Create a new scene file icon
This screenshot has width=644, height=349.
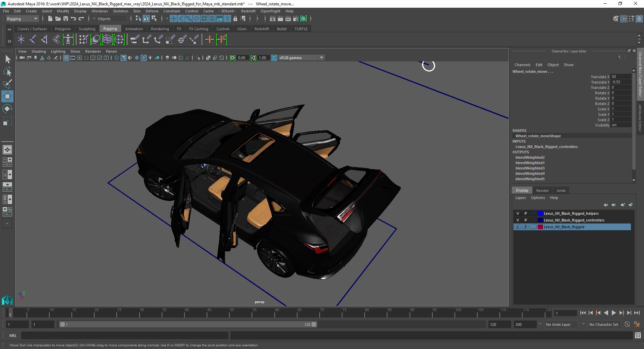50,19
